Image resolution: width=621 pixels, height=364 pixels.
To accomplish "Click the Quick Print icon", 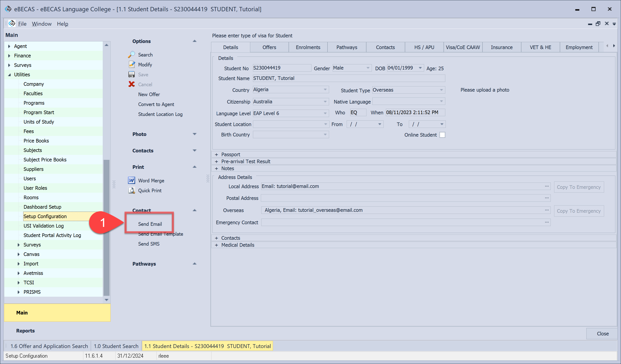I will [x=132, y=190].
